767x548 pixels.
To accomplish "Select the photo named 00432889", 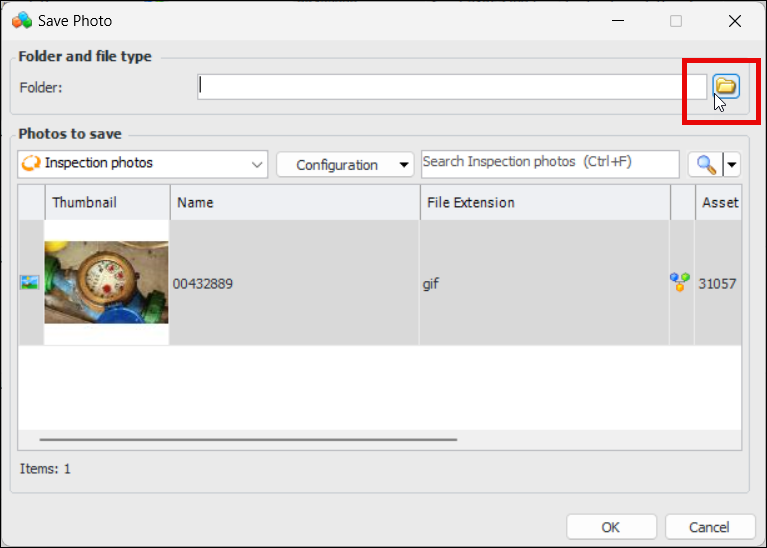I will click(x=203, y=284).
